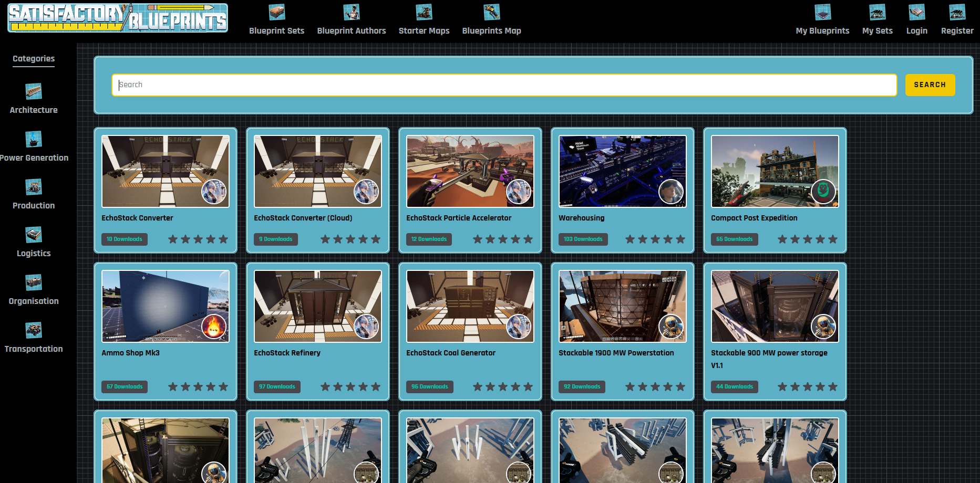Select the Transportation category label
Viewport: 980px width, 483px height.
point(34,349)
